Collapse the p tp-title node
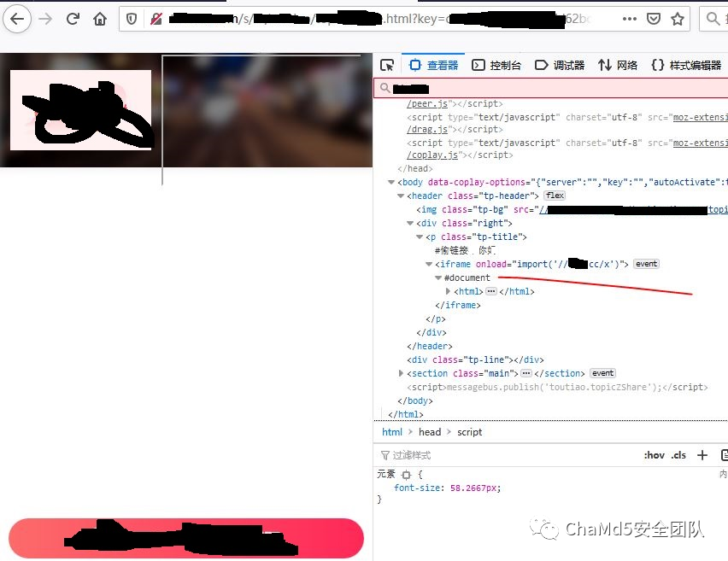 (420, 237)
